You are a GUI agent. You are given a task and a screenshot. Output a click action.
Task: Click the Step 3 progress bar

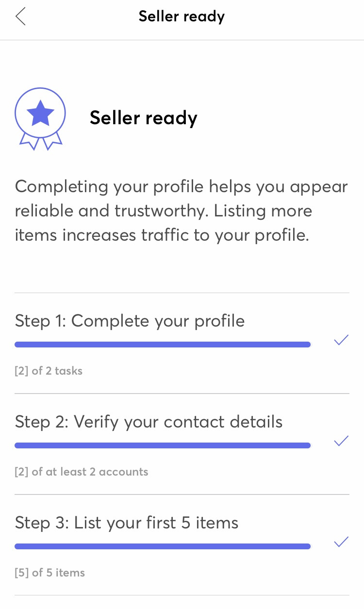[x=163, y=546]
